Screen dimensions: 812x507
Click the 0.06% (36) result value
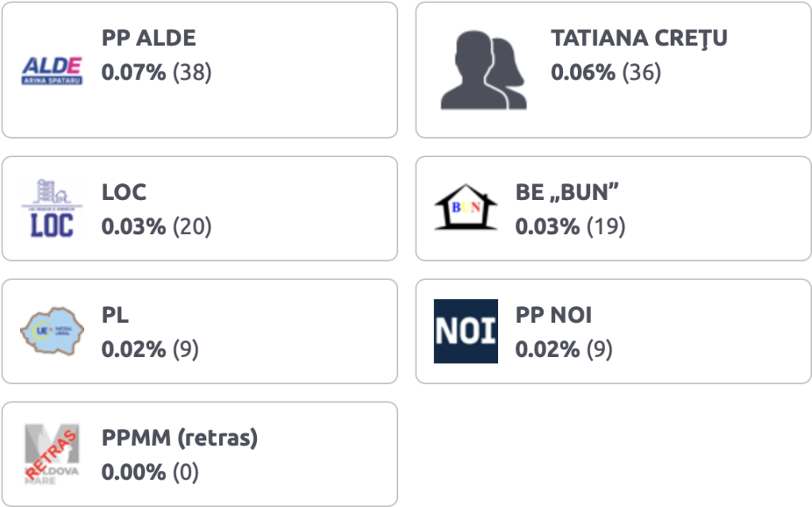(x=606, y=72)
